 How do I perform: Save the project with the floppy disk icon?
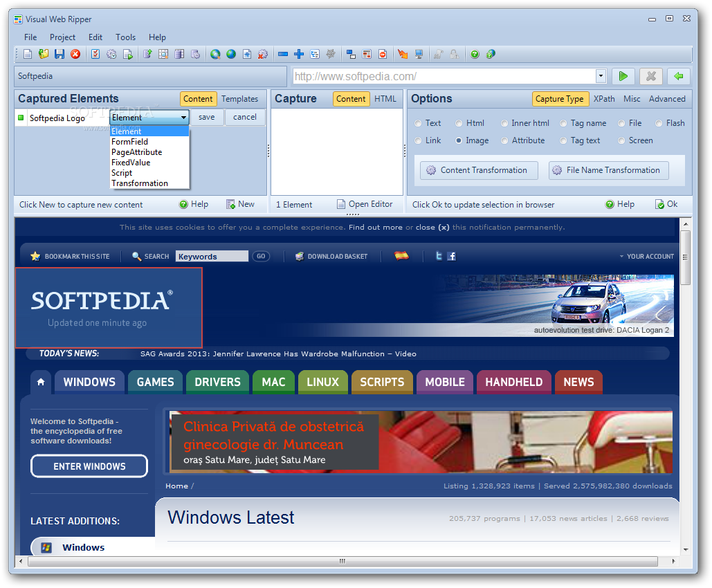tap(60, 54)
